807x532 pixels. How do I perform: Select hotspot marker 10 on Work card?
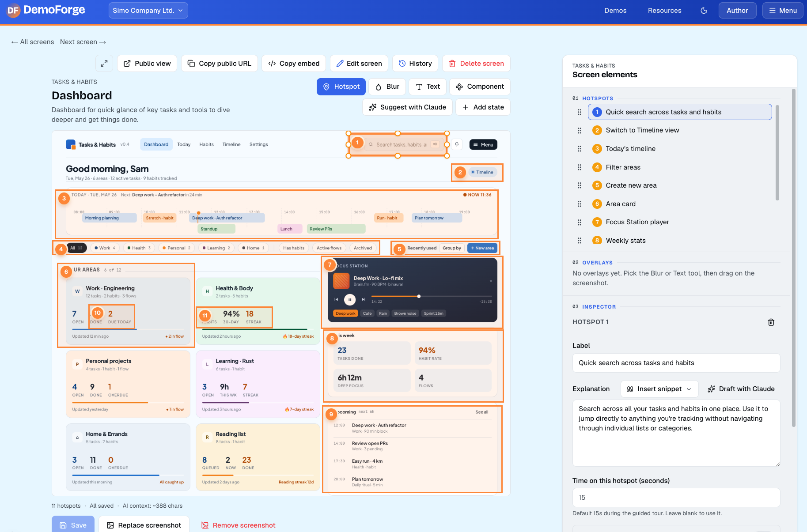[98, 313]
